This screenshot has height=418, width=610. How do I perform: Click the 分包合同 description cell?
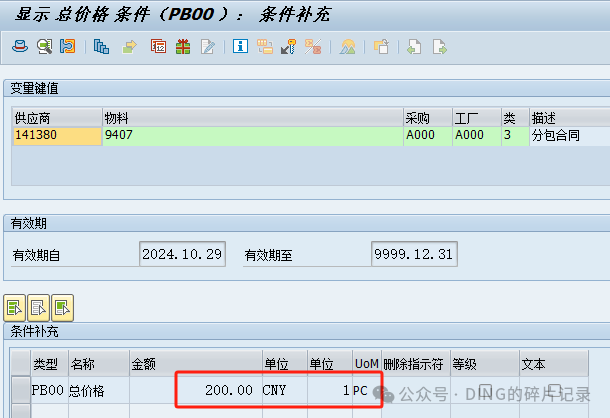coord(570,136)
